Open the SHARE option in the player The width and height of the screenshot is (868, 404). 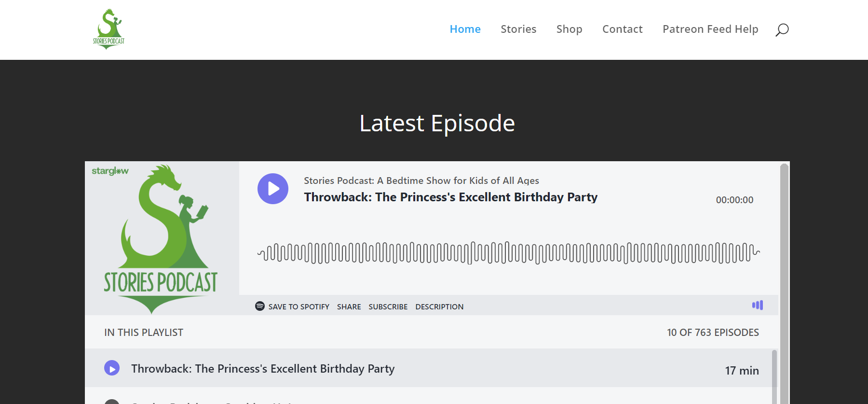click(349, 307)
